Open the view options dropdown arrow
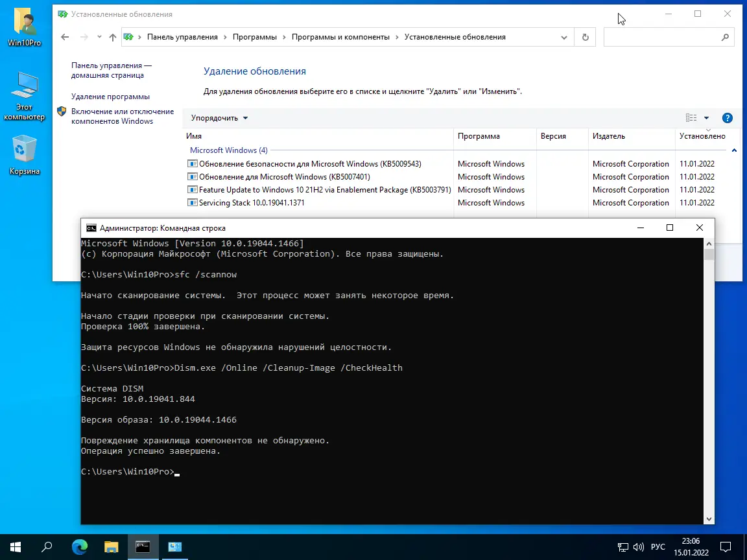This screenshot has height=560, width=747. click(707, 118)
